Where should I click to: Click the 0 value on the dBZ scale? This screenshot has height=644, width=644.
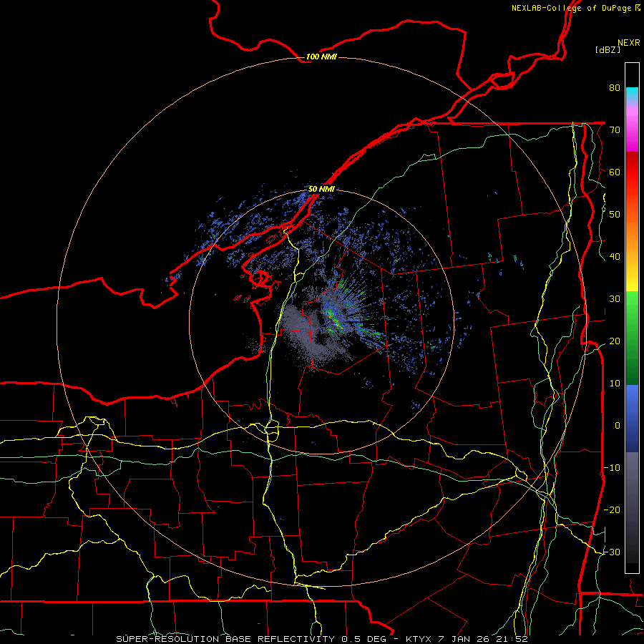tap(618, 426)
